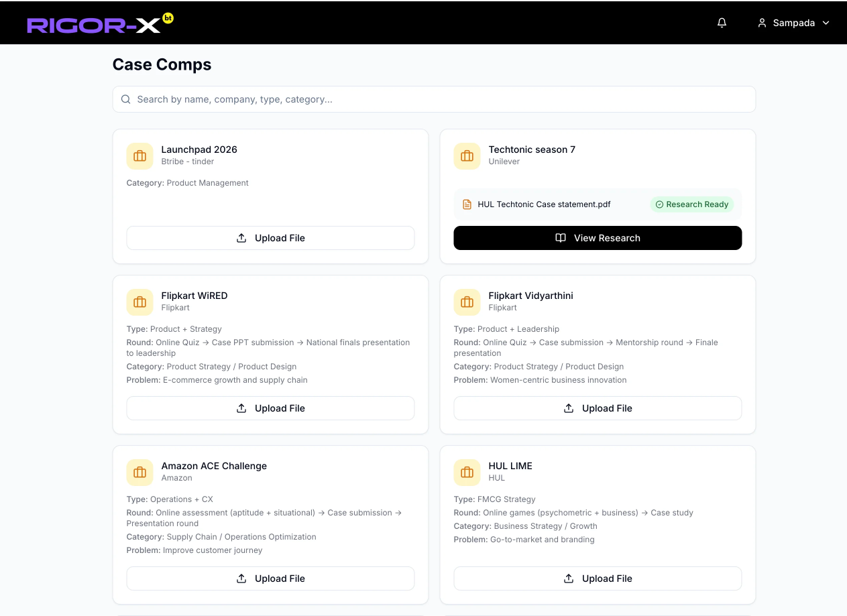Click Problem: Go-to-market and branding
This screenshot has width=847, height=616.
(524, 540)
